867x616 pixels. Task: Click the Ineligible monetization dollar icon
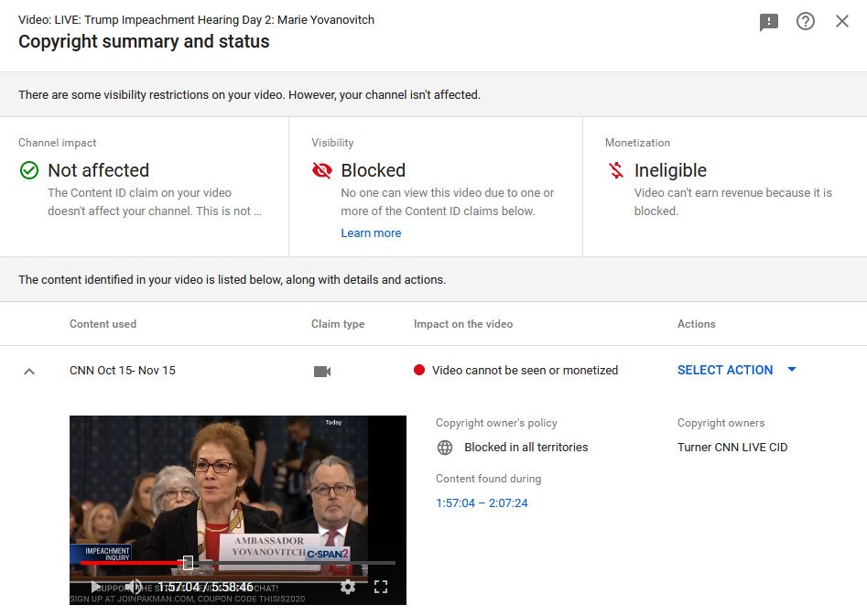pyautogui.click(x=616, y=170)
